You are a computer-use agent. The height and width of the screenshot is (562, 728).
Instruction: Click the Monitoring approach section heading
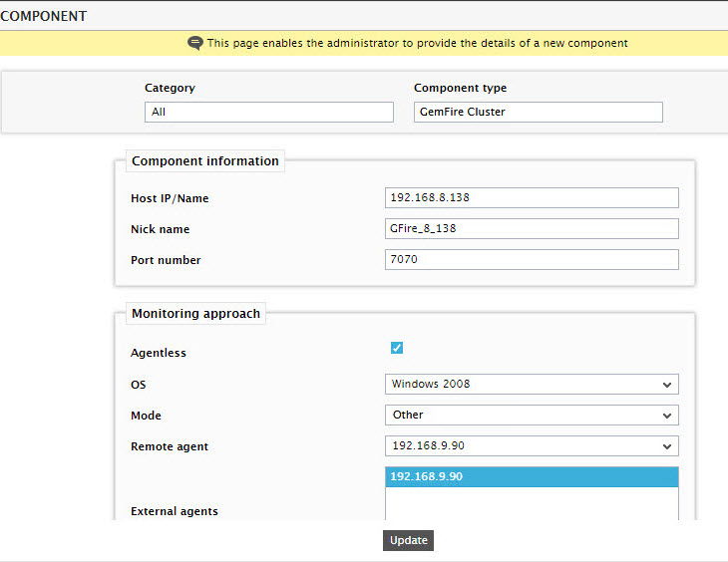(195, 314)
